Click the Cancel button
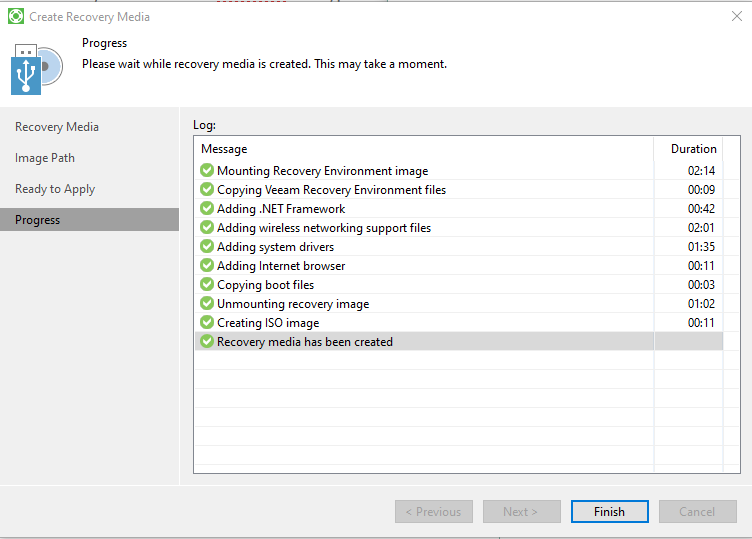The height and width of the screenshot is (539, 752). tap(697, 512)
